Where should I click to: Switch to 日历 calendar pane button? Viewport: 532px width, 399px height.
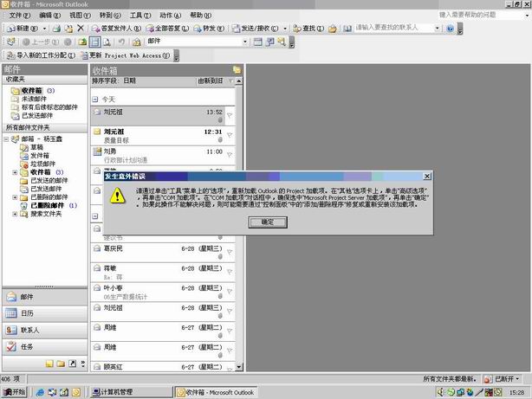click(x=45, y=313)
